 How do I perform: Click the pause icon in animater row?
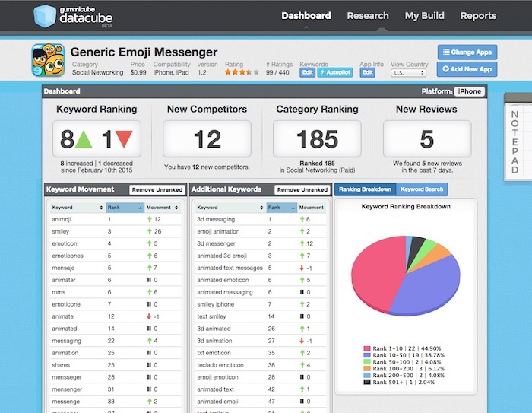(x=149, y=280)
